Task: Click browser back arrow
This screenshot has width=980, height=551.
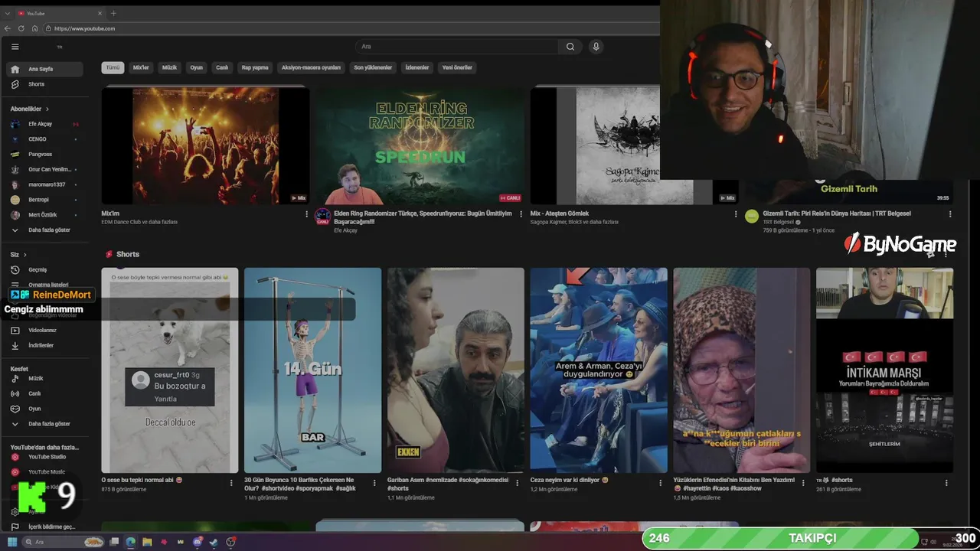Action: coord(8,28)
